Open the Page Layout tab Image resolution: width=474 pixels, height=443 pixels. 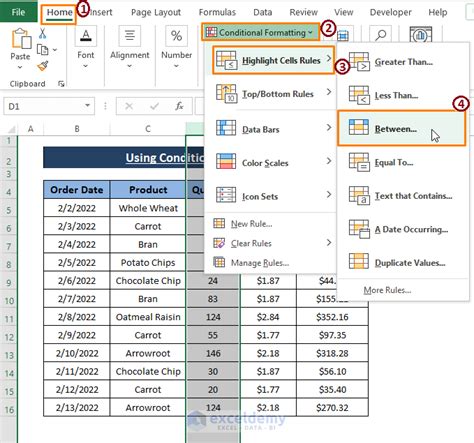[x=156, y=12]
